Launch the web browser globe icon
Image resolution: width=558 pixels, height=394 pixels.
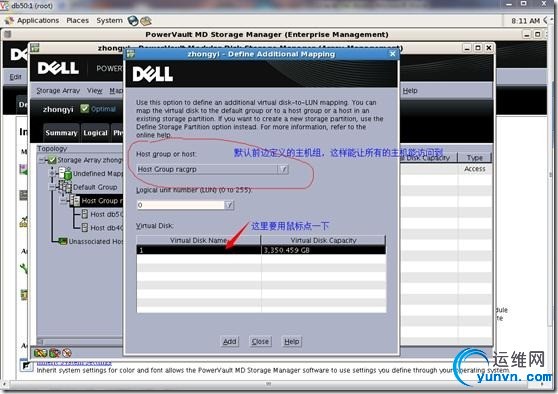tap(133, 21)
